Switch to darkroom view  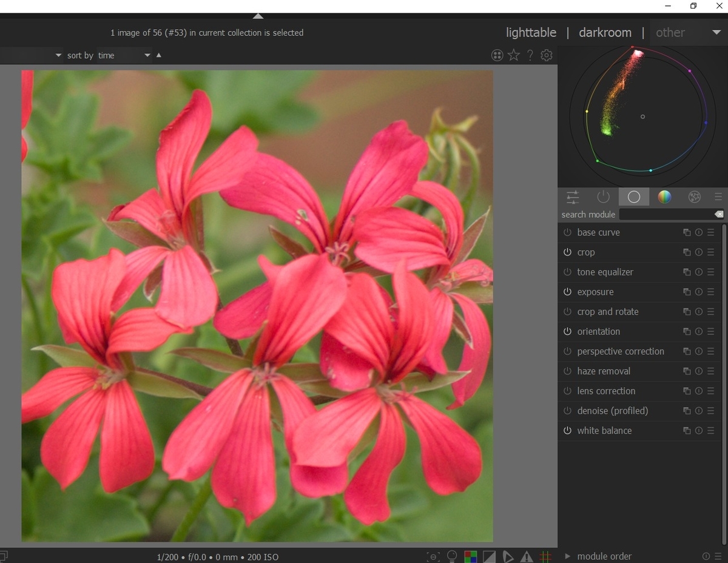point(605,33)
